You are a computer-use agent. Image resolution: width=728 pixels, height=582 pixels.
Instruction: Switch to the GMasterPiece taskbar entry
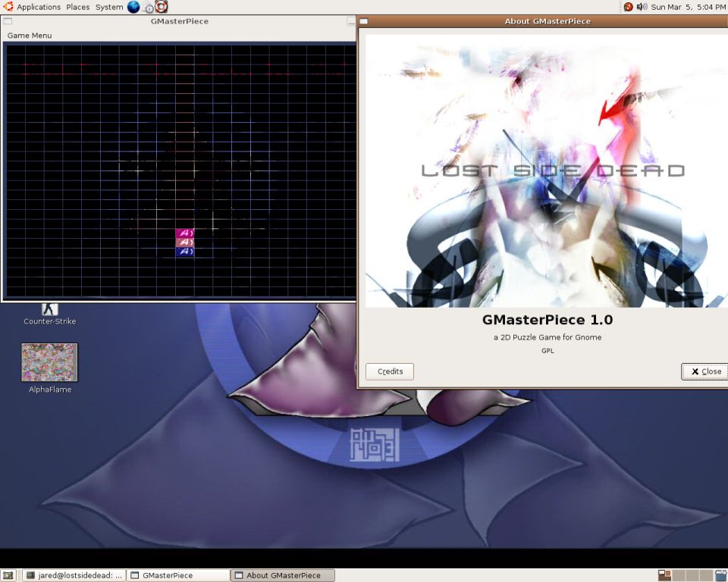tap(178, 575)
